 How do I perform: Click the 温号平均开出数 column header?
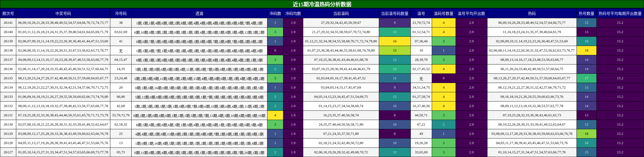tap(472, 13)
